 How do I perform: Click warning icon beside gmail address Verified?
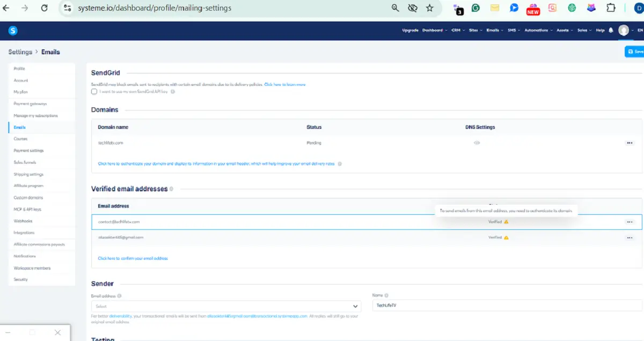506,237
